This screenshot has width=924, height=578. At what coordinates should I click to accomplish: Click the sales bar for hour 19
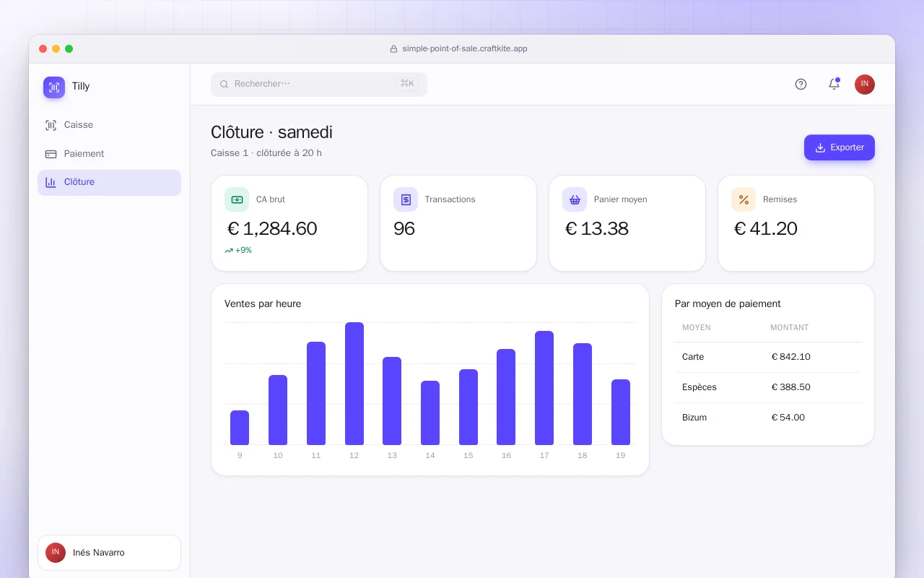(x=621, y=413)
